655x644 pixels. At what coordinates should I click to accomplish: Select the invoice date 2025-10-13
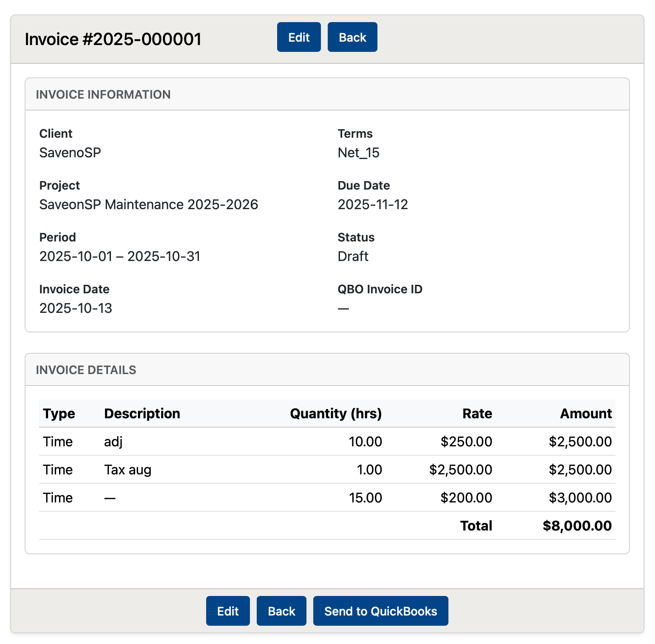coord(76,308)
